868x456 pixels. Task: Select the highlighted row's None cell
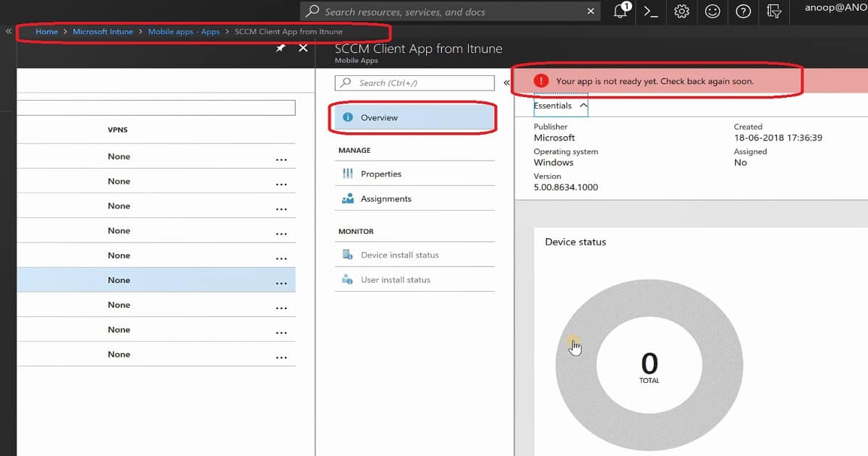[119, 280]
